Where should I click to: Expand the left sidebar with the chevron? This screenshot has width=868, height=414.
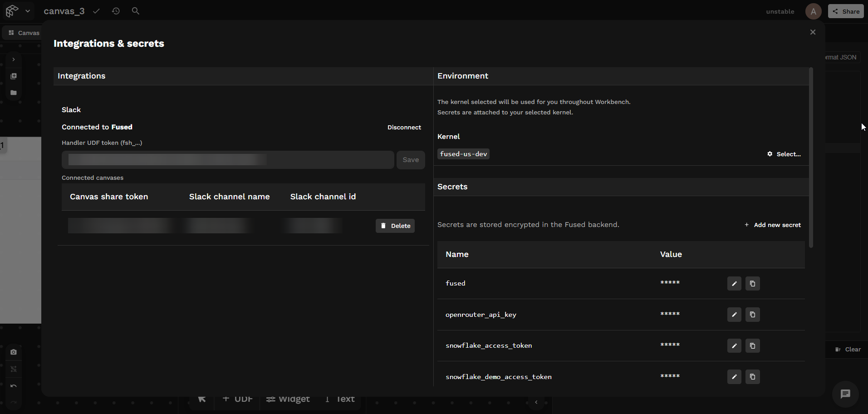(13, 59)
